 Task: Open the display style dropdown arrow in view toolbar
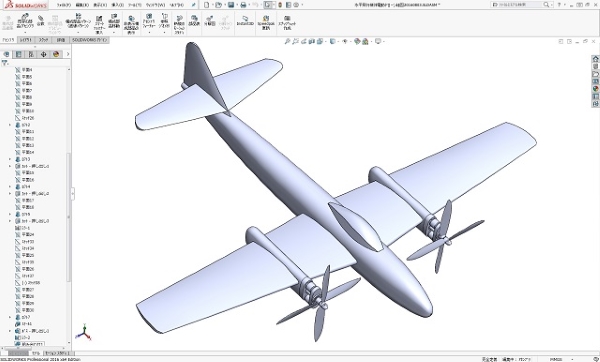point(337,42)
